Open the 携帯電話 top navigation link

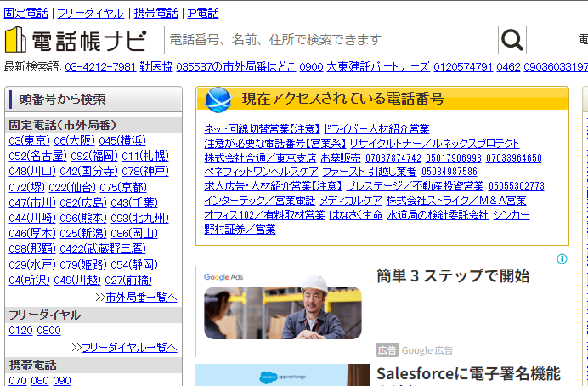click(156, 13)
